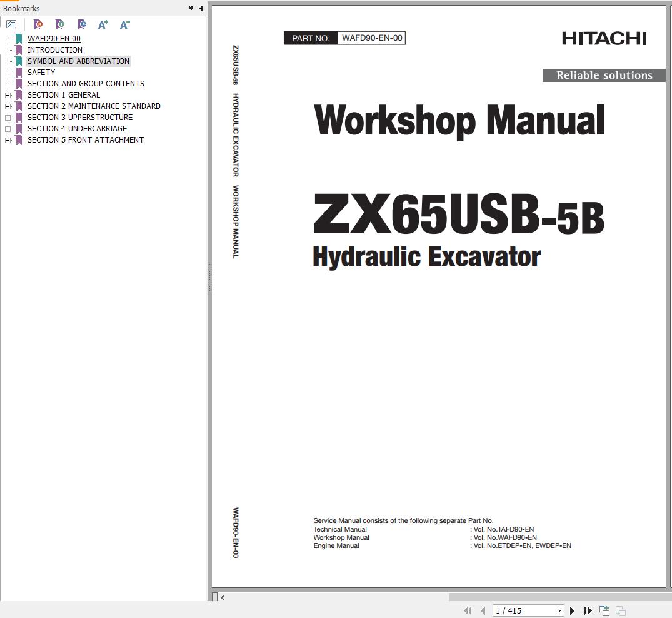Open the INTRODUCTION bookmark

(55, 50)
